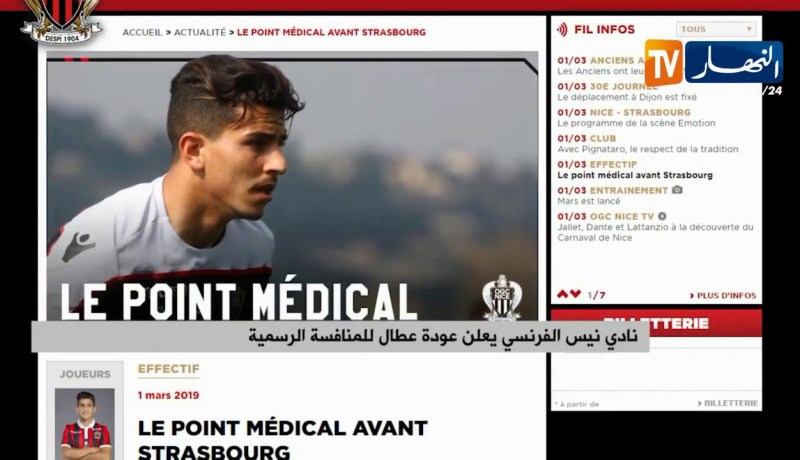The height and width of the screenshot is (460, 800).
Task: Open Avec Pignataro, le respect item
Action: click(648, 149)
